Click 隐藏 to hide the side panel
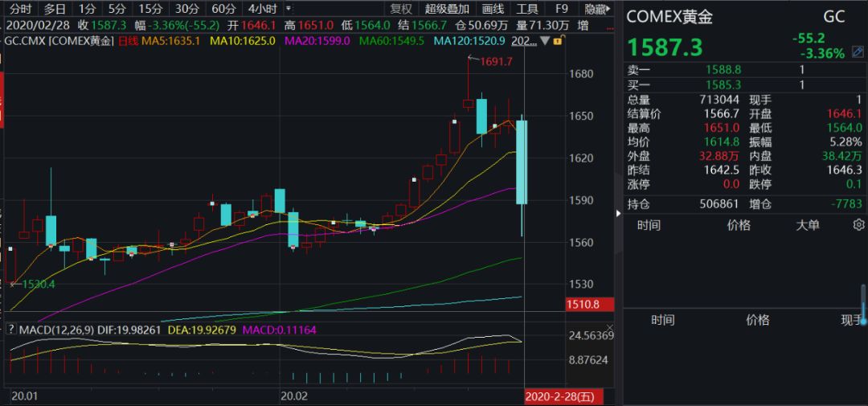The height and width of the screenshot is (406, 868). point(597,9)
